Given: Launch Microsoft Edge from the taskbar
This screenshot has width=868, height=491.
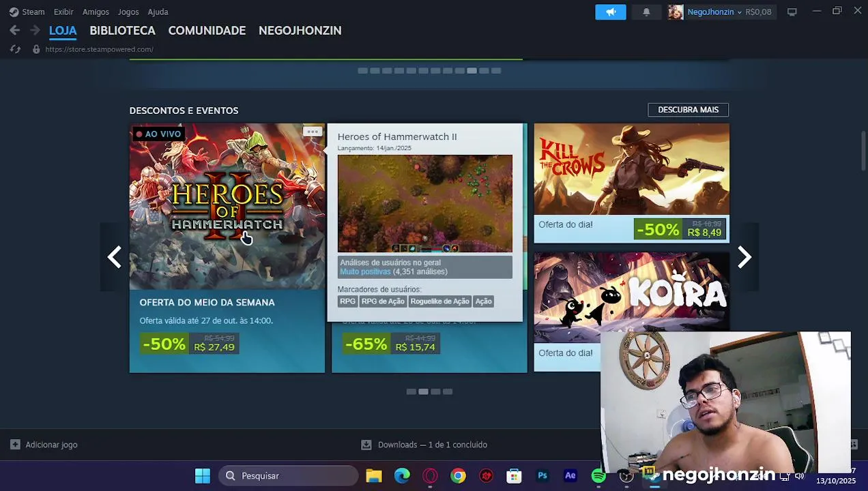Looking at the screenshot, I should click(x=402, y=476).
